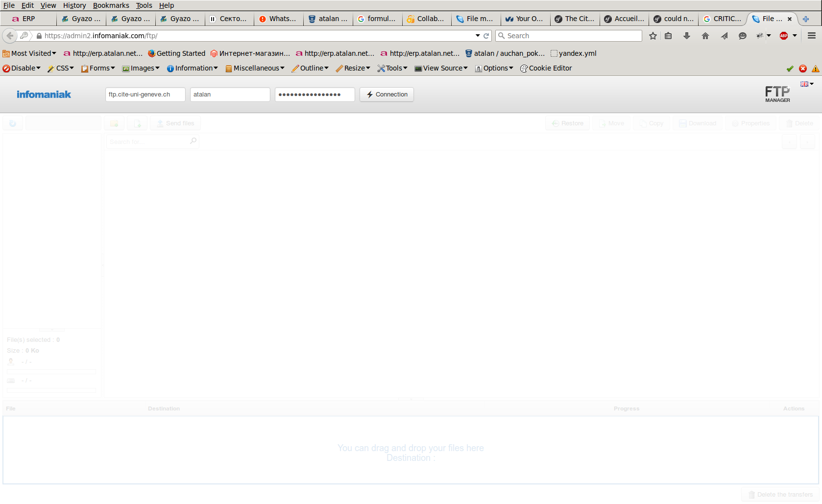Click the username field containing atalan
822x504 pixels.
230,95
